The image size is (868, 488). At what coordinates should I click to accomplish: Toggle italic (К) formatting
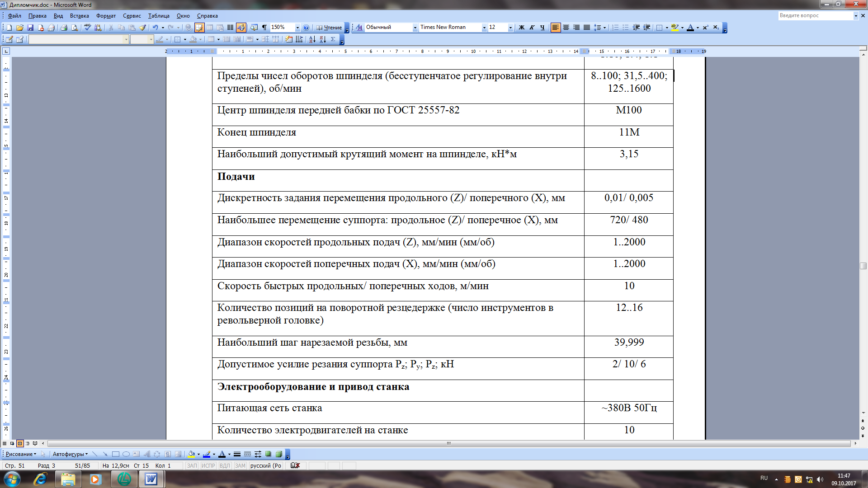tap(532, 28)
